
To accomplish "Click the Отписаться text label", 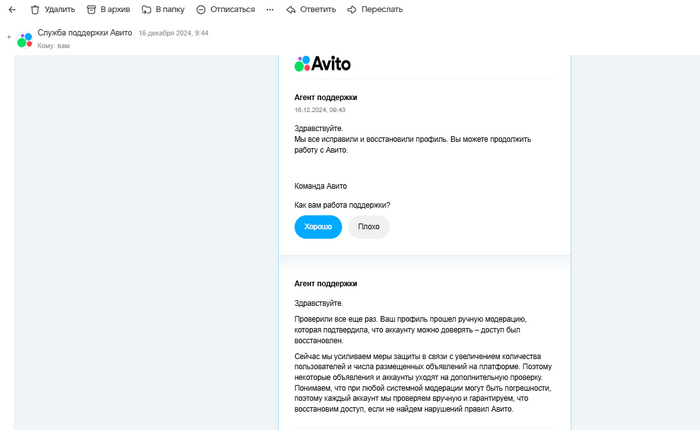I will pyautogui.click(x=233, y=9).
